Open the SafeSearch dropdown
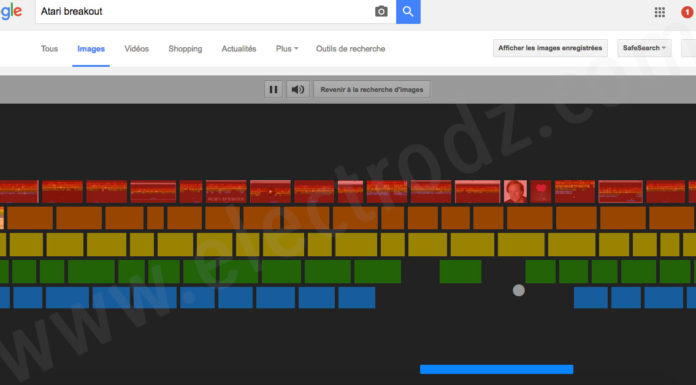This screenshot has height=385, width=696. (644, 48)
